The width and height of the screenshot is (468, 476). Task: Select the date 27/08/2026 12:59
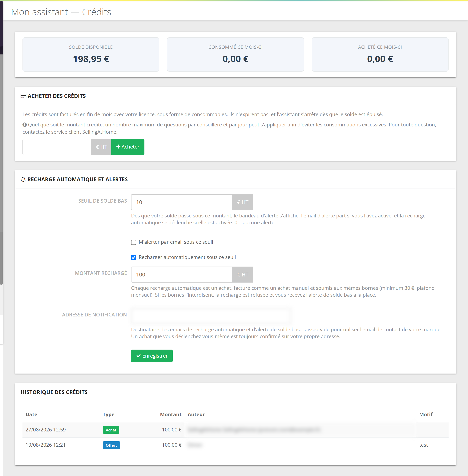pos(46,430)
